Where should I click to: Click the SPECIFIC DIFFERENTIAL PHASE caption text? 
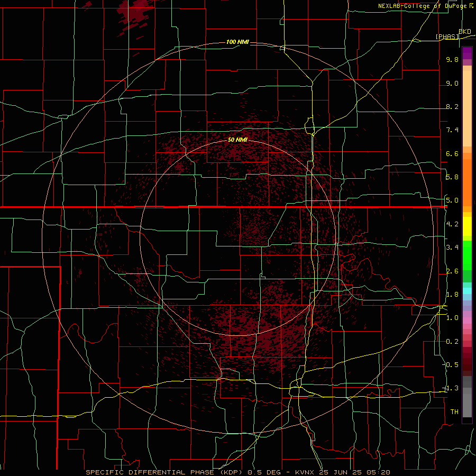pyautogui.click(x=150, y=472)
